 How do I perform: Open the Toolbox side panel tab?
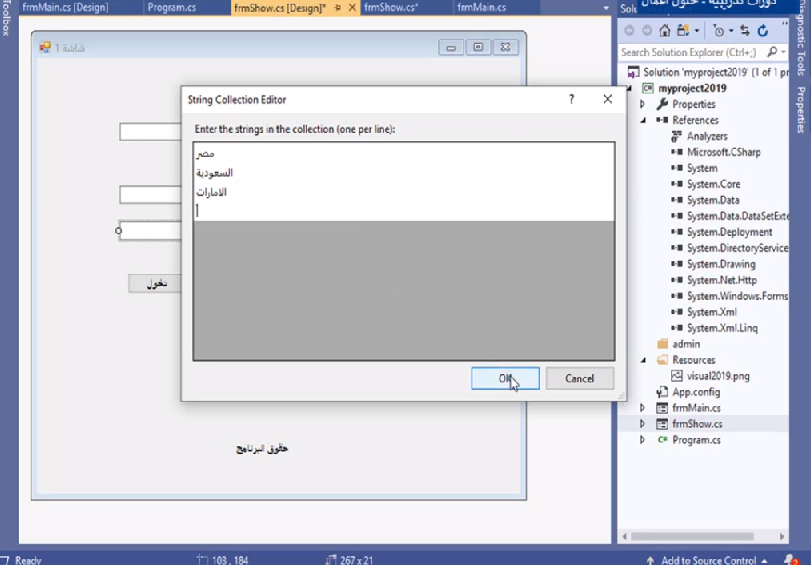6,20
